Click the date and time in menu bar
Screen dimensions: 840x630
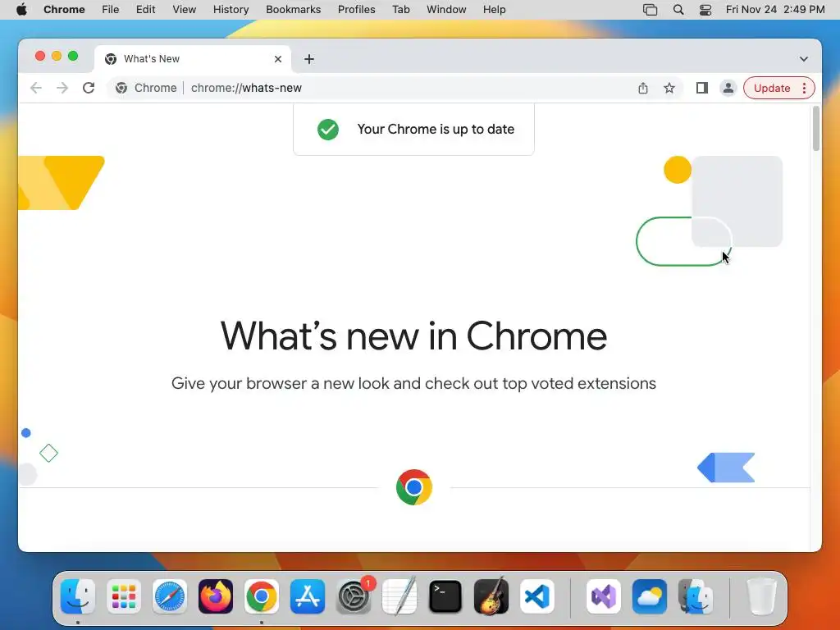point(775,10)
